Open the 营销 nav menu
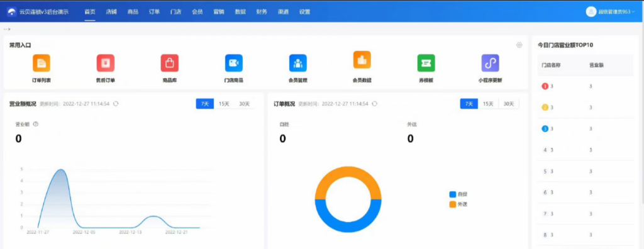 pos(218,12)
